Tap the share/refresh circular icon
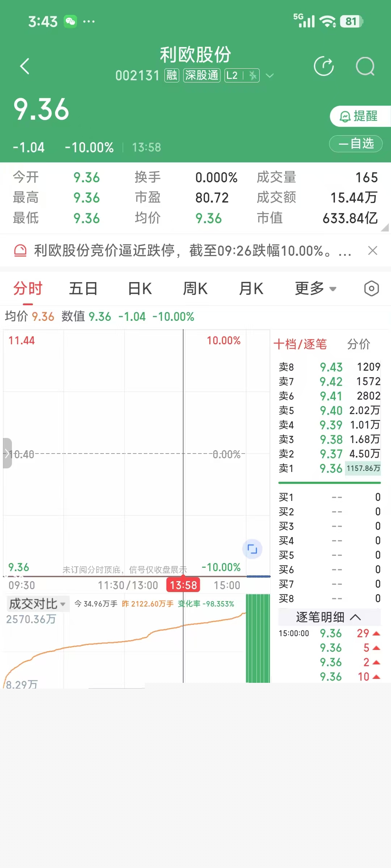Screen dimensions: 391x868 324,67
